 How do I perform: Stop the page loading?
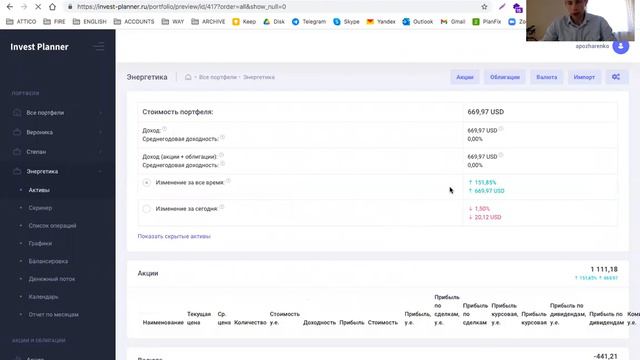coord(38,7)
